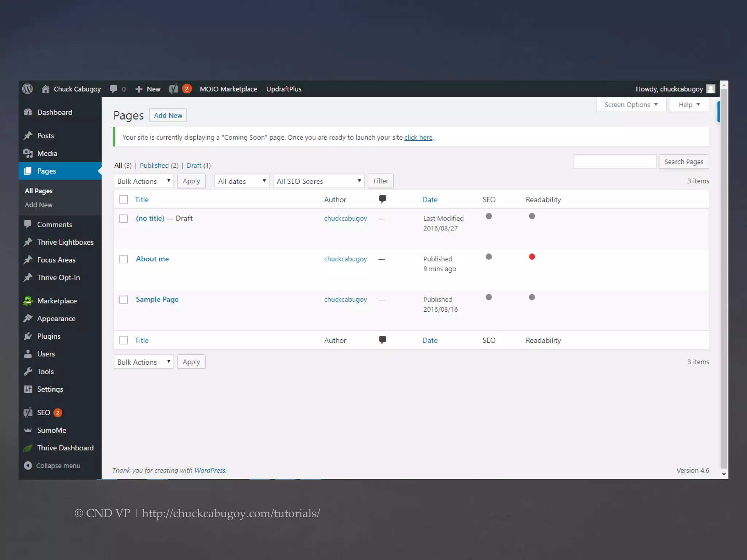
Task: Click the Media library icon
Action: [x=28, y=153]
